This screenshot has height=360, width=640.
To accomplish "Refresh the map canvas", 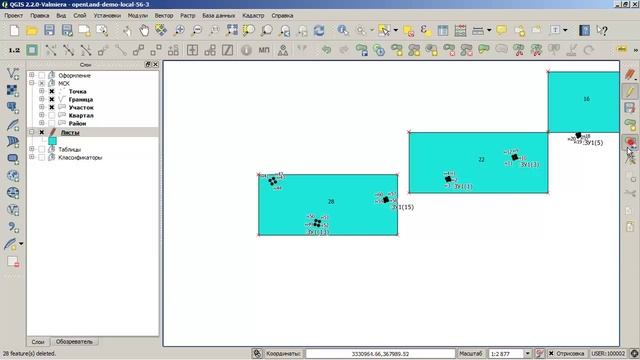I will point(319,31).
